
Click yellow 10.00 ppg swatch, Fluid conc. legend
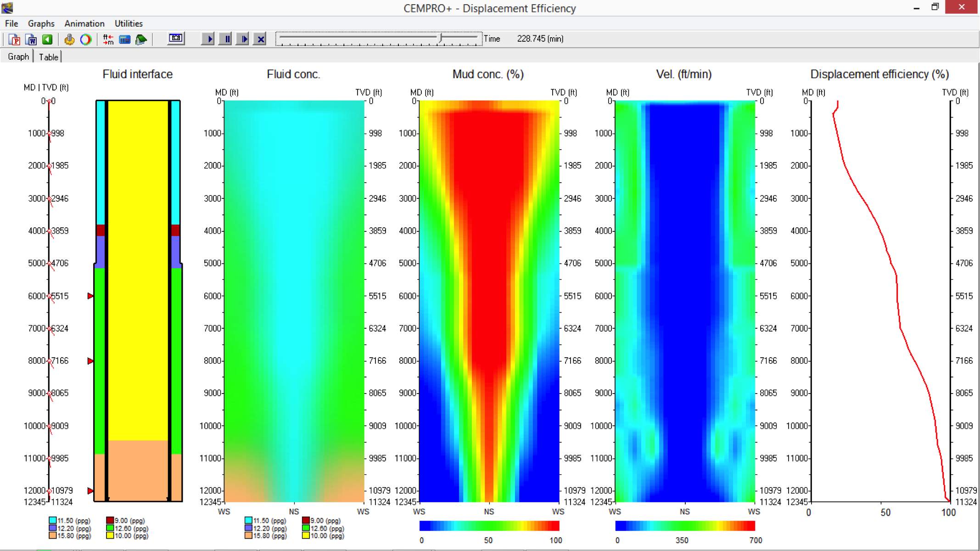(x=306, y=535)
